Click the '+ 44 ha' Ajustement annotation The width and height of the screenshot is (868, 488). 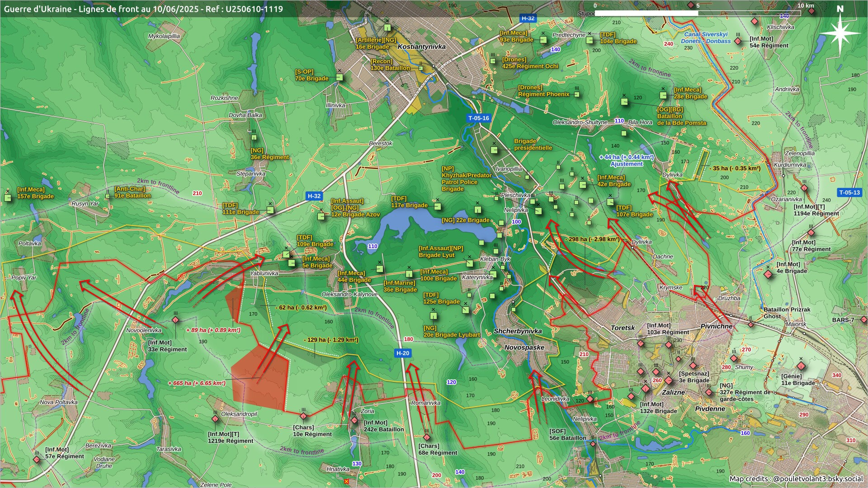pyautogui.click(x=626, y=161)
